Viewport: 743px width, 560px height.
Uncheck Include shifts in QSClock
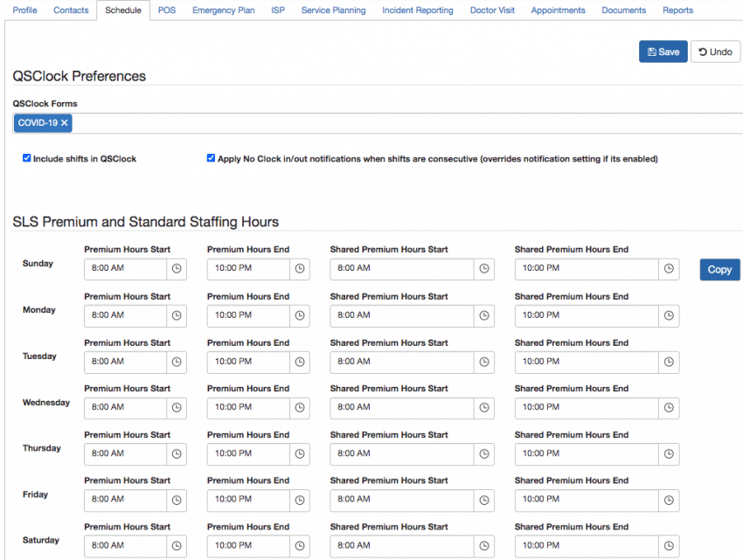[x=26, y=158]
